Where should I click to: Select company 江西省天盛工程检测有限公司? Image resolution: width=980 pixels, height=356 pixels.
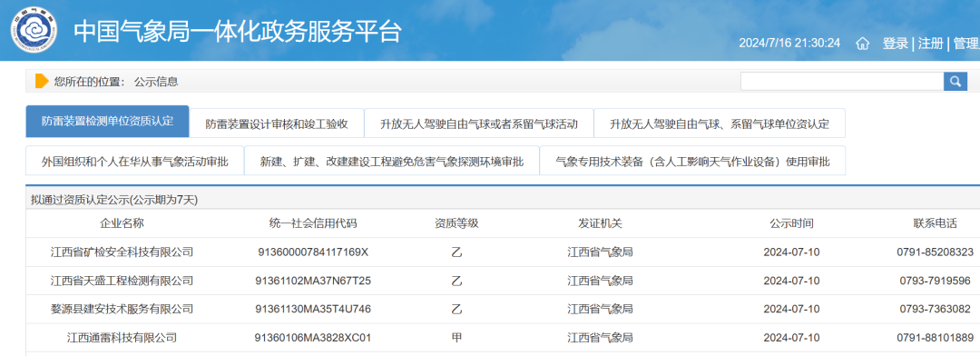pos(122,281)
